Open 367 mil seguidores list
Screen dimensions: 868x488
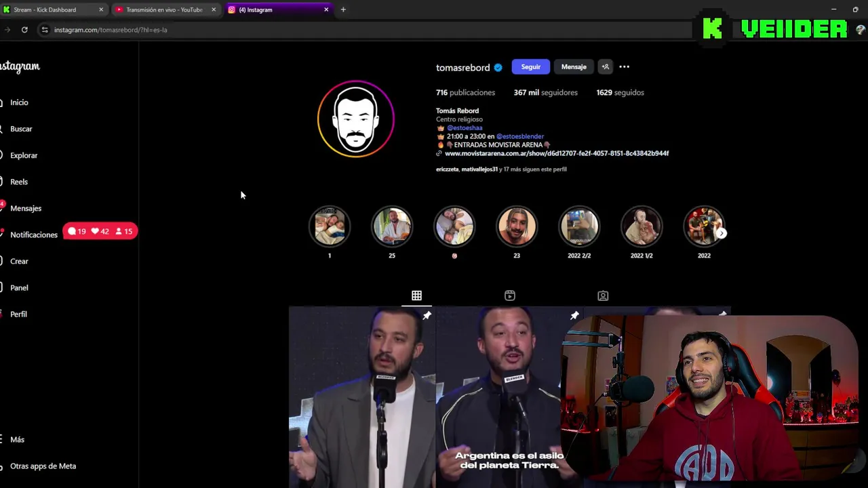545,92
